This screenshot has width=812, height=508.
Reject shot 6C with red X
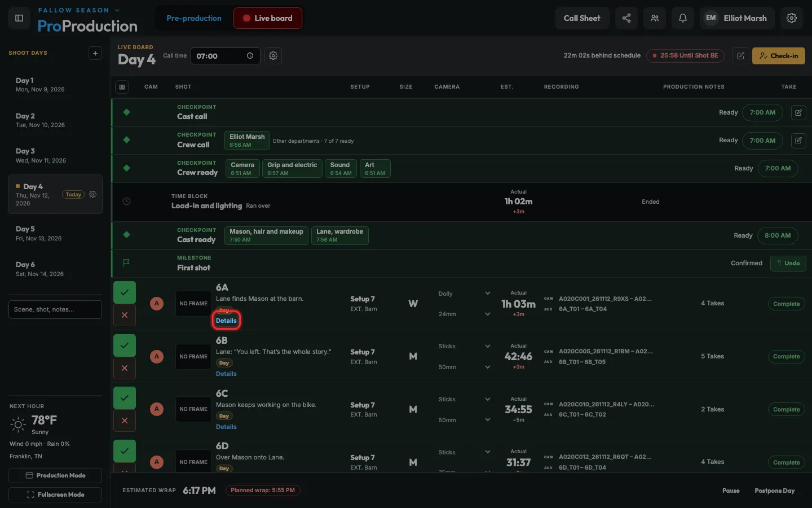(125, 421)
